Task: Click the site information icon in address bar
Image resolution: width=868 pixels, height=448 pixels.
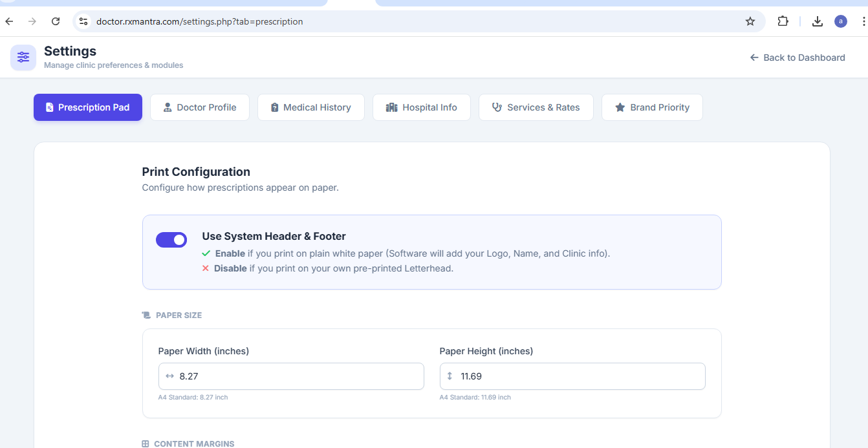Action: coord(83,21)
